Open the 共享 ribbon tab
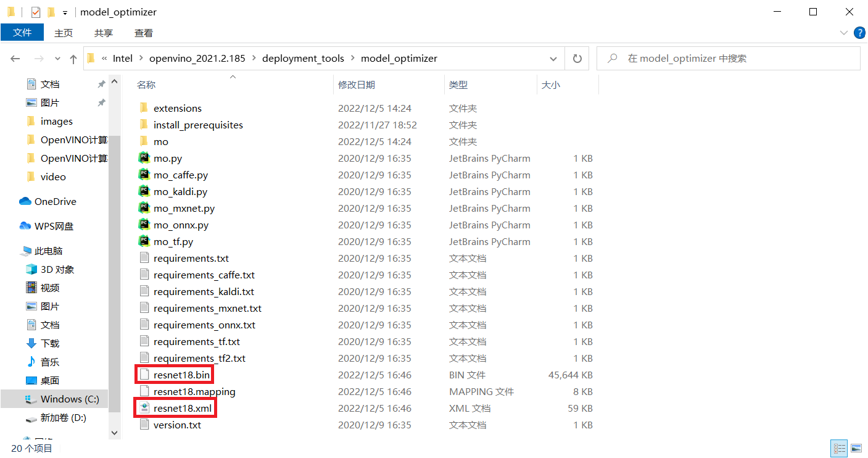The height and width of the screenshot is (458, 868). point(104,33)
